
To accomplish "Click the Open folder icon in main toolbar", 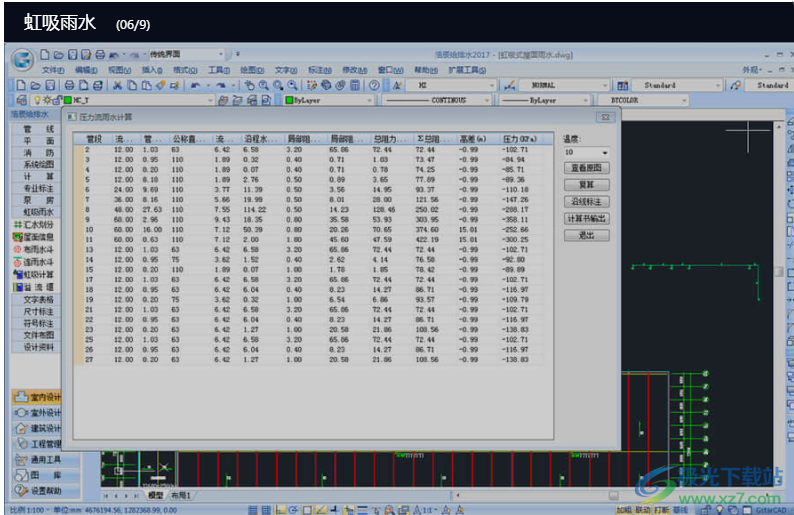I will click(35, 85).
